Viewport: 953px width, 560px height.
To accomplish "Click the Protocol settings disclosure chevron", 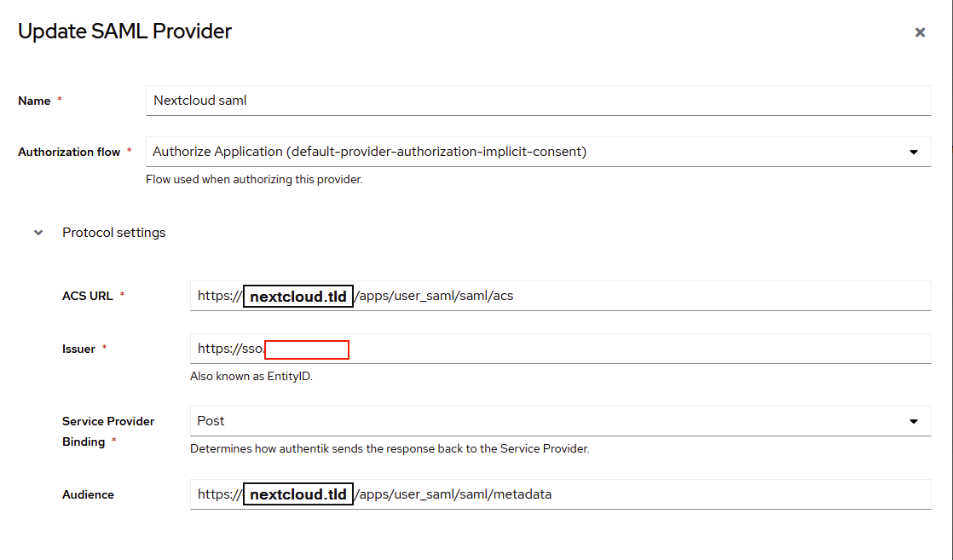I will tap(38, 232).
